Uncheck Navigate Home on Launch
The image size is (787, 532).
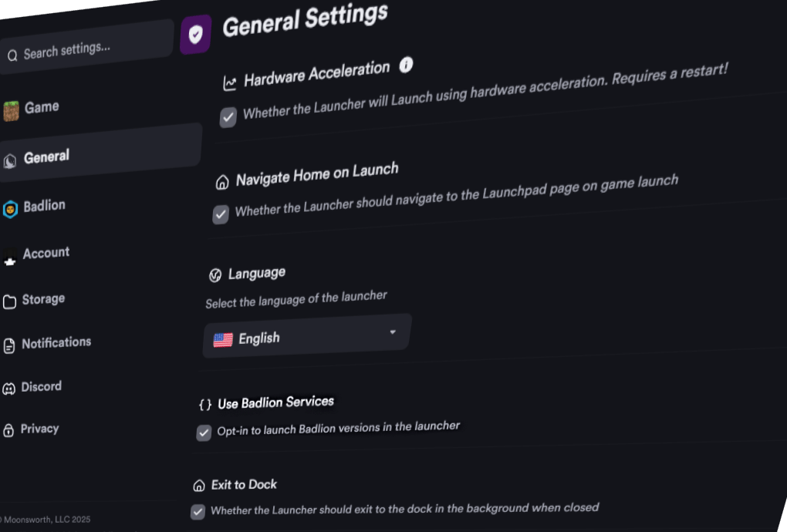tap(220, 214)
